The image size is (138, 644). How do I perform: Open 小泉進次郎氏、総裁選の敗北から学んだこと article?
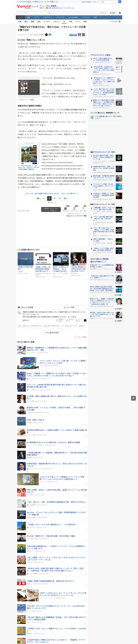click(x=57, y=465)
